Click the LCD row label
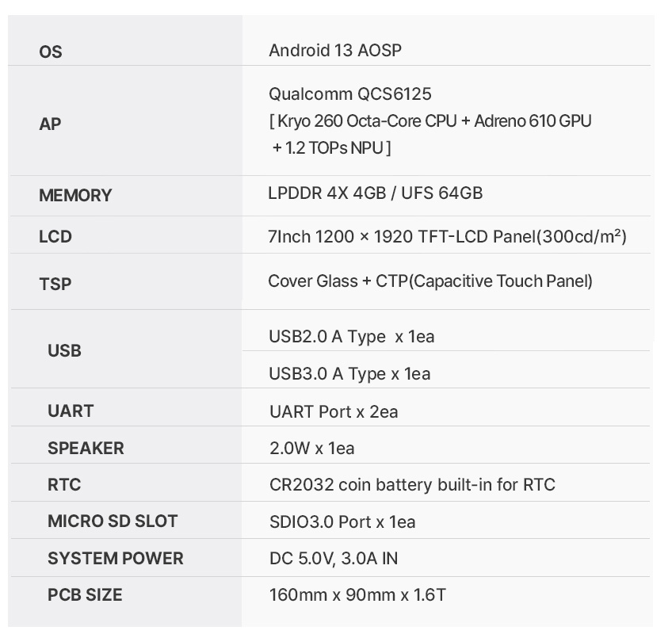 [55, 237]
